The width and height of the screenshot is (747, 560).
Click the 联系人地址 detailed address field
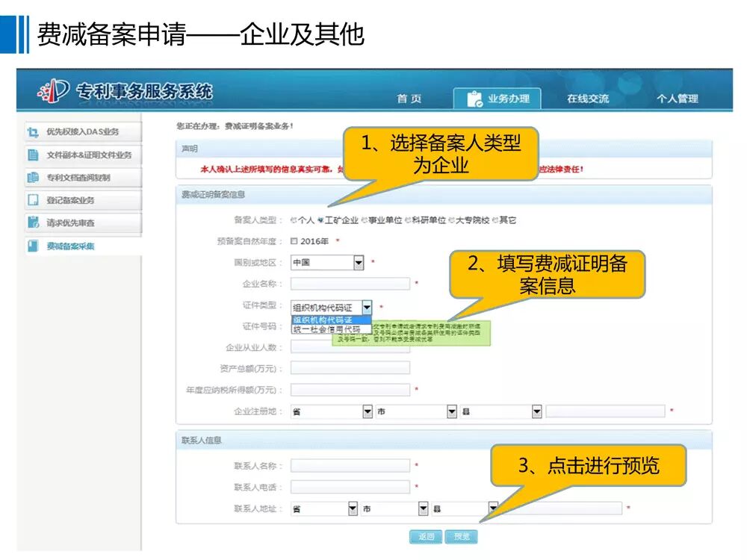click(x=562, y=508)
